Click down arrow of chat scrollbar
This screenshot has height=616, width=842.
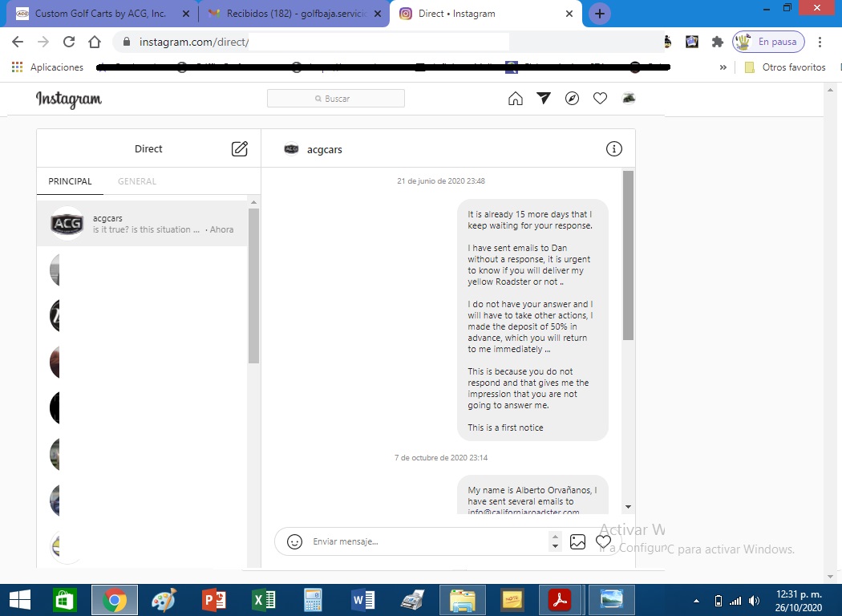click(628, 507)
